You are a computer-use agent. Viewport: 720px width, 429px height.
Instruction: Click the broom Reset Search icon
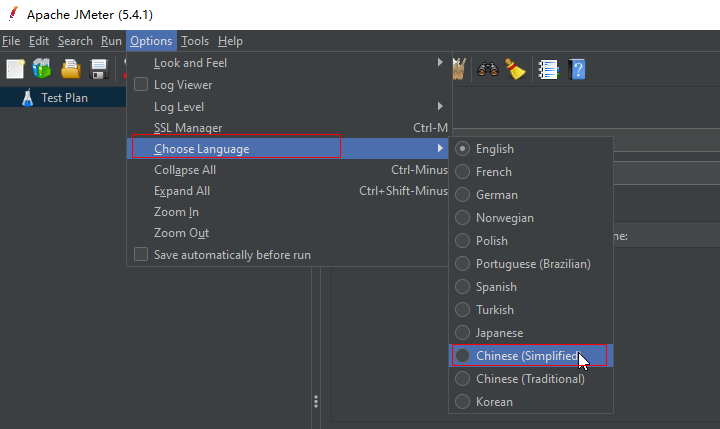point(515,69)
